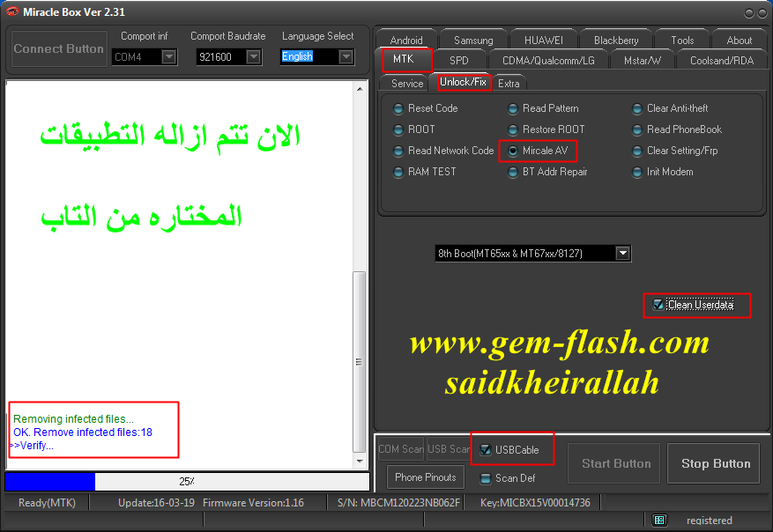Click the registered status text

pos(709,521)
